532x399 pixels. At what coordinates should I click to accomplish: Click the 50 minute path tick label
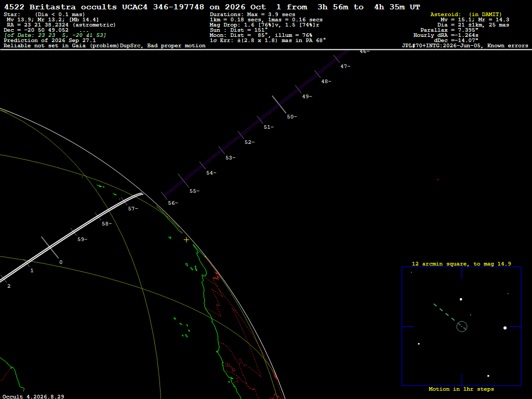pyautogui.click(x=292, y=117)
